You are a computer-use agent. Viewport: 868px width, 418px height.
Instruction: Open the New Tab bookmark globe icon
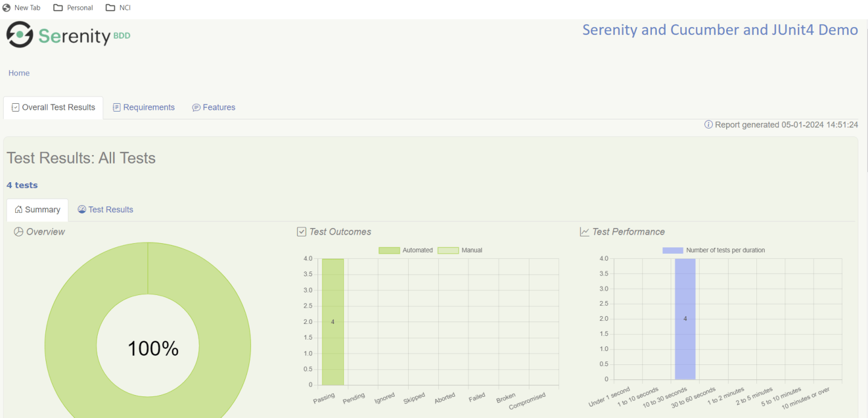(x=7, y=8)
